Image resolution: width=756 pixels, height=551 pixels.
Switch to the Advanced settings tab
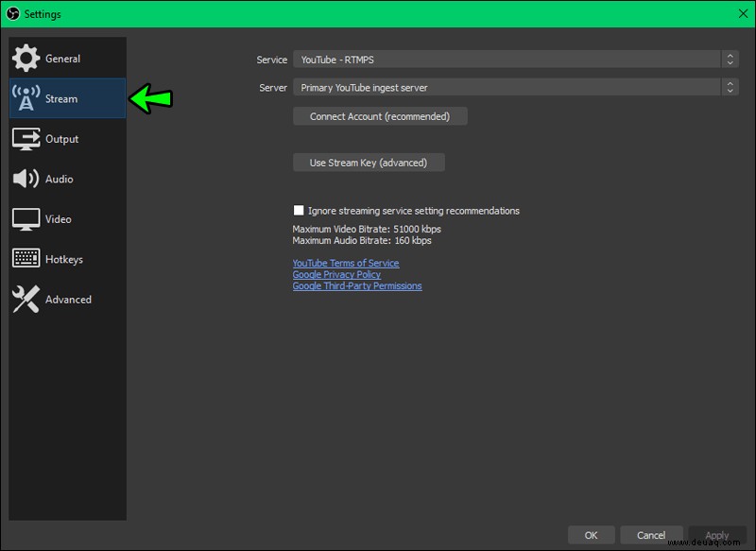click(67, 300)
